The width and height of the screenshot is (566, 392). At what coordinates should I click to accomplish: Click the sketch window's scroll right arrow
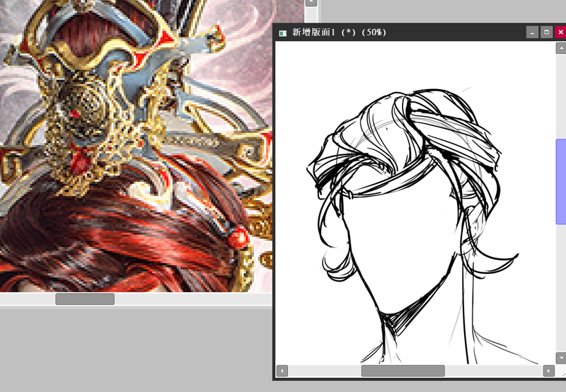click(548, 371)
